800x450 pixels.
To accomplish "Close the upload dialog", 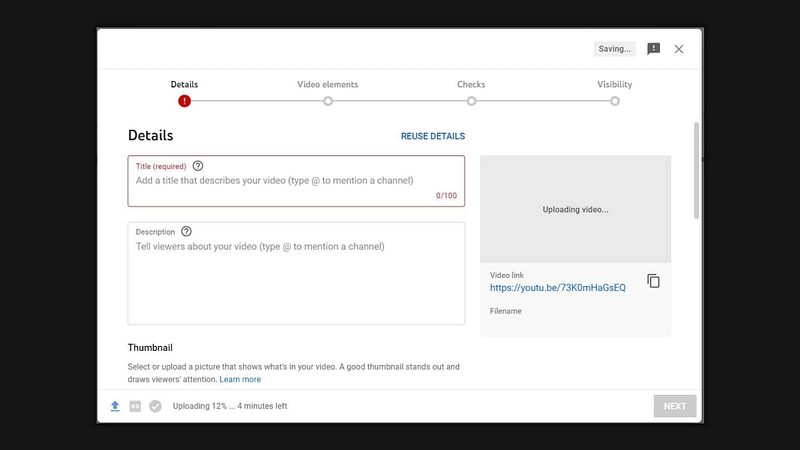I will (x=679, y=49).
